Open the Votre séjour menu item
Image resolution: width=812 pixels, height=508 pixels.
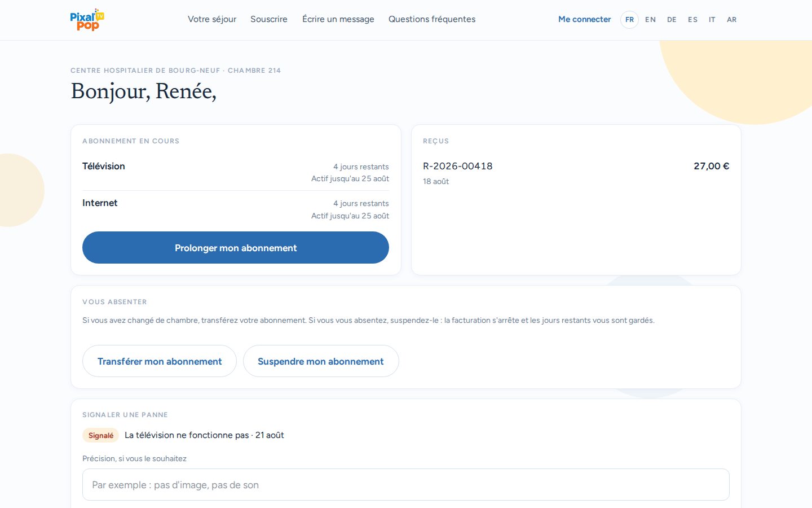pos(212,19)
